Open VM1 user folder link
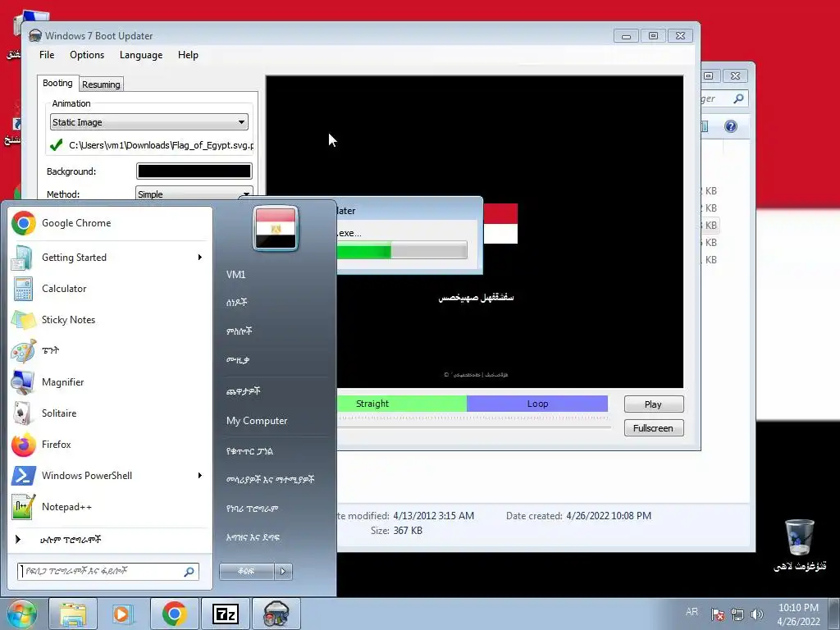 click(235, 275)
